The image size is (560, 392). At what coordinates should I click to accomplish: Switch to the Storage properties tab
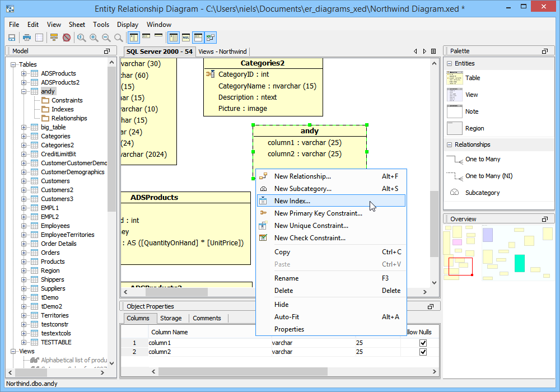point(171,318)
